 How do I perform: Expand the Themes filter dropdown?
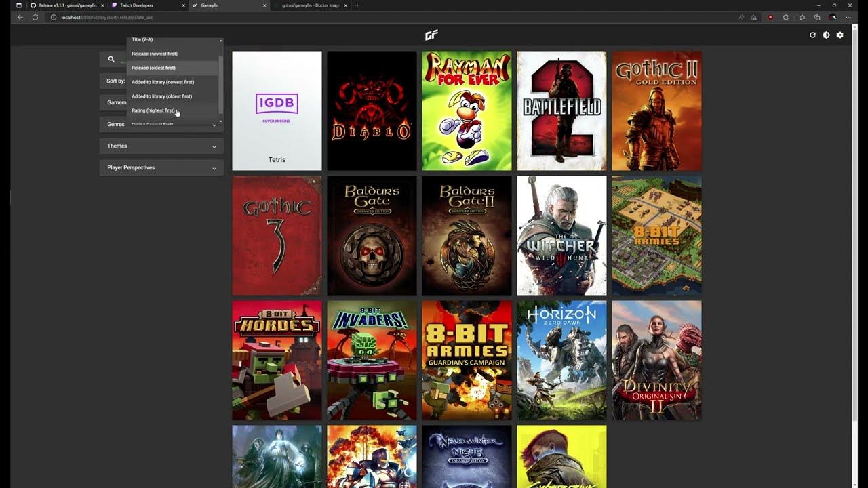tap(161, 146)
